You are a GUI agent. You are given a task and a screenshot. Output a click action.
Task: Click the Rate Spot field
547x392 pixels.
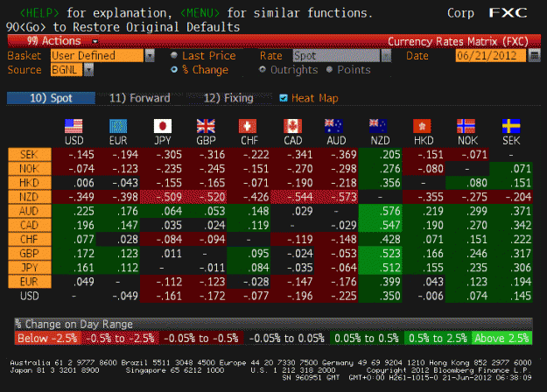click(x=336, y=56)
